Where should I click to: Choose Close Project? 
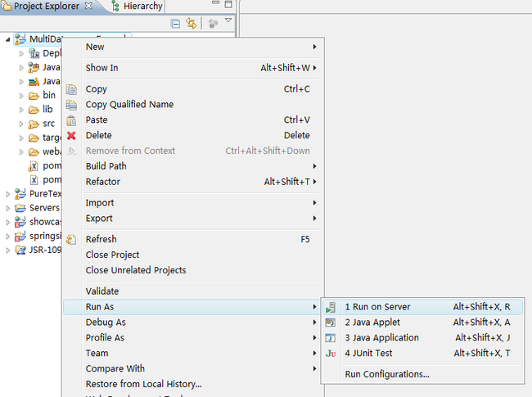[x=192, y=255]
